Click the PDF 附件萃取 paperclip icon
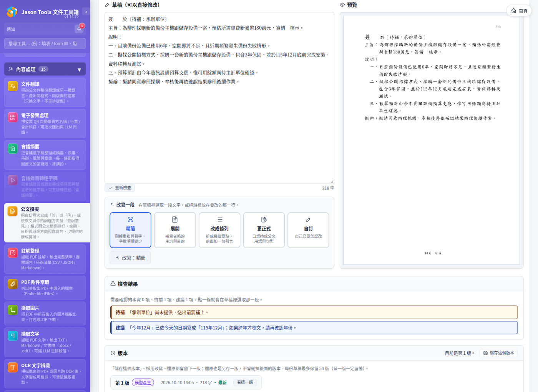The height and width of the screenshot is (392, 538). pyautogui.click(x=13, y=284)
